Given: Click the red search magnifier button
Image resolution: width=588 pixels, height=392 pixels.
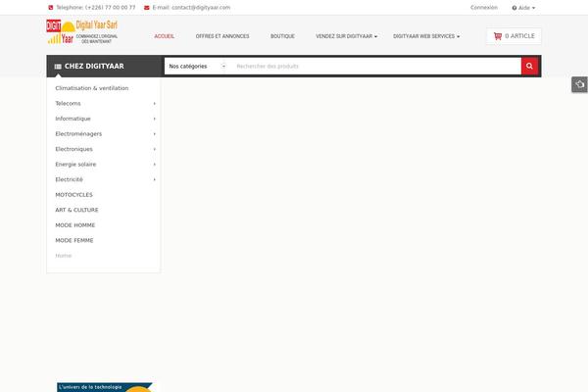Looking at the screenshot, I should pos(529,66).
